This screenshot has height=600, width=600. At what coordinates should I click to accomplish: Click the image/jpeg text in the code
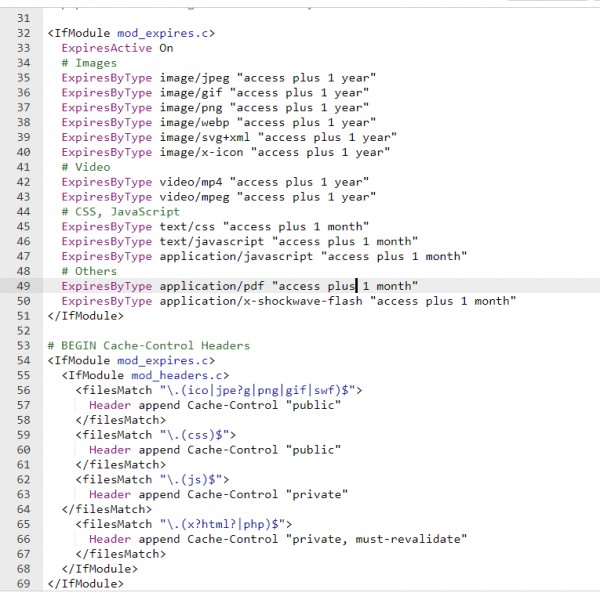tap(194, 78)
